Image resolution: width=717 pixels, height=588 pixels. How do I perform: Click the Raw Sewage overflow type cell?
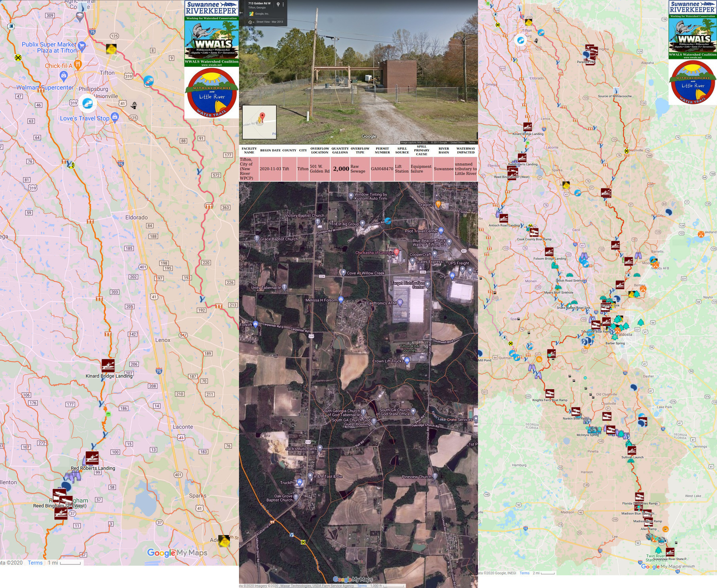pos(360,169)
